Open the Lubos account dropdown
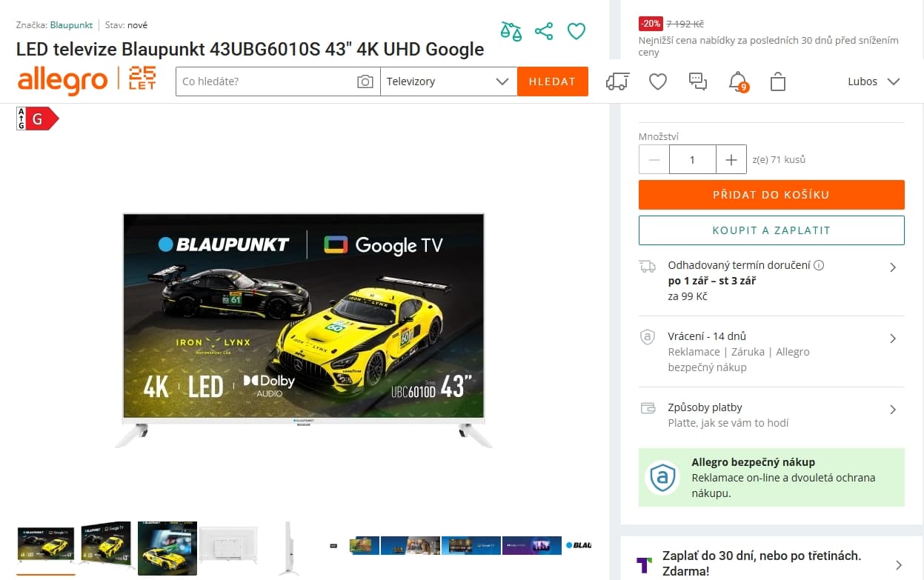924x580 pixels. tap(874, 81)
